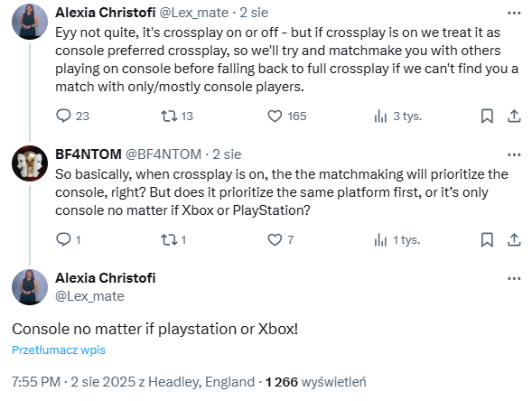Repost BF4NTOM's tweet with 1 repost
The image size is (532, 401).
[x=173, y=240]
